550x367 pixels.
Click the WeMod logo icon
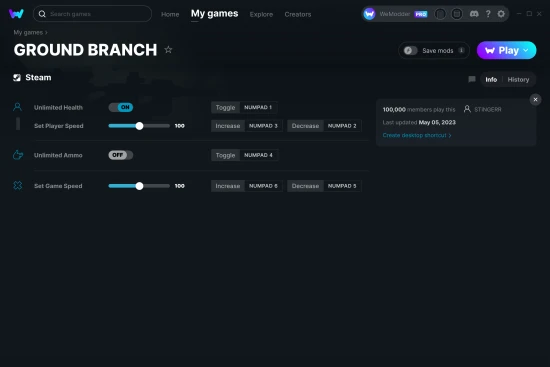pos(16,14)
